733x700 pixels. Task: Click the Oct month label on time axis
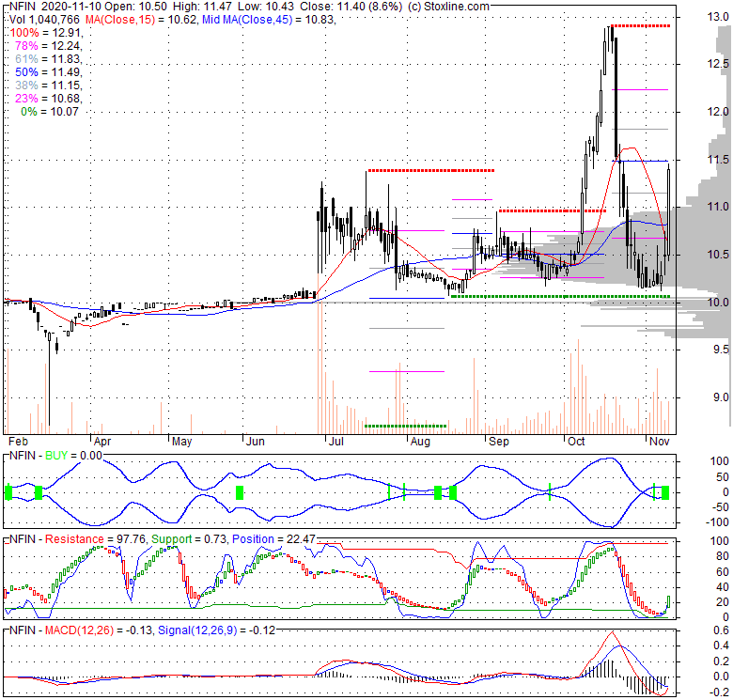pyautogui.click(x=576, y=441)
